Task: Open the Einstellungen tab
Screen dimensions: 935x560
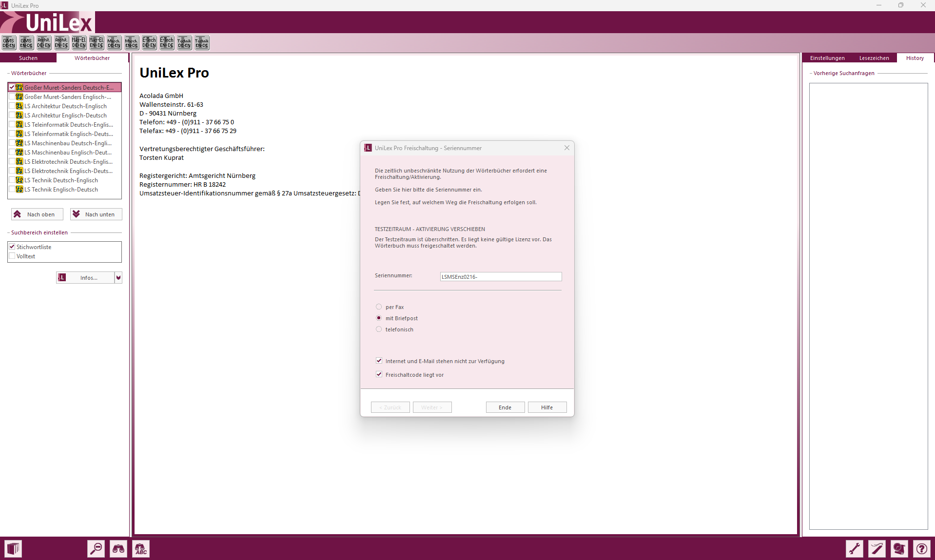Action: tap(827, 58)
